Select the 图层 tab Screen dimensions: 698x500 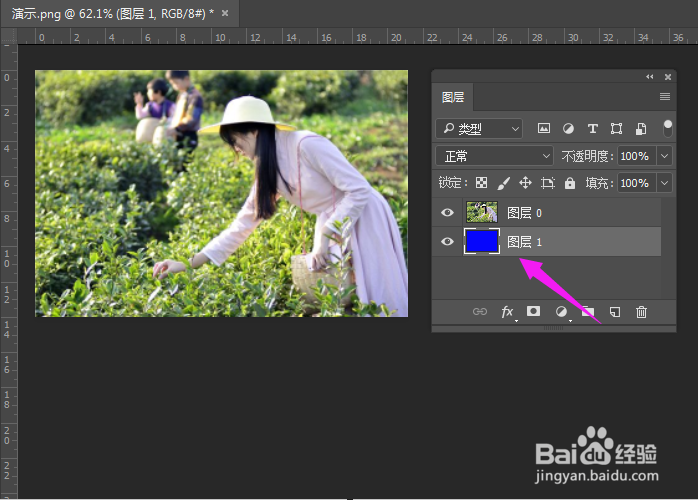(453, 97)
